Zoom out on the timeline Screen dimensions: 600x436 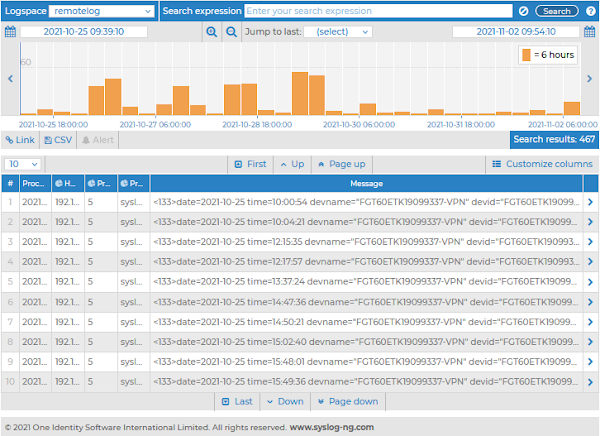pos(232,32)
